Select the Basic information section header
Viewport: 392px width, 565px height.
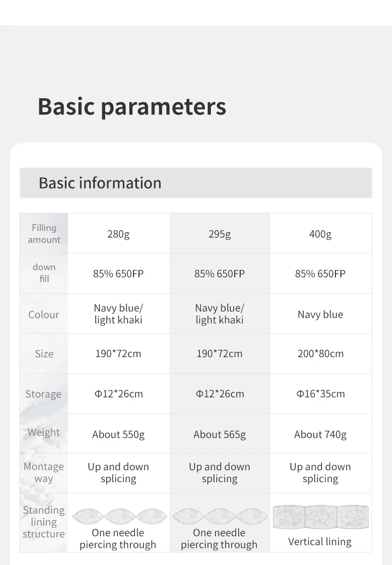tap(196, 183)
